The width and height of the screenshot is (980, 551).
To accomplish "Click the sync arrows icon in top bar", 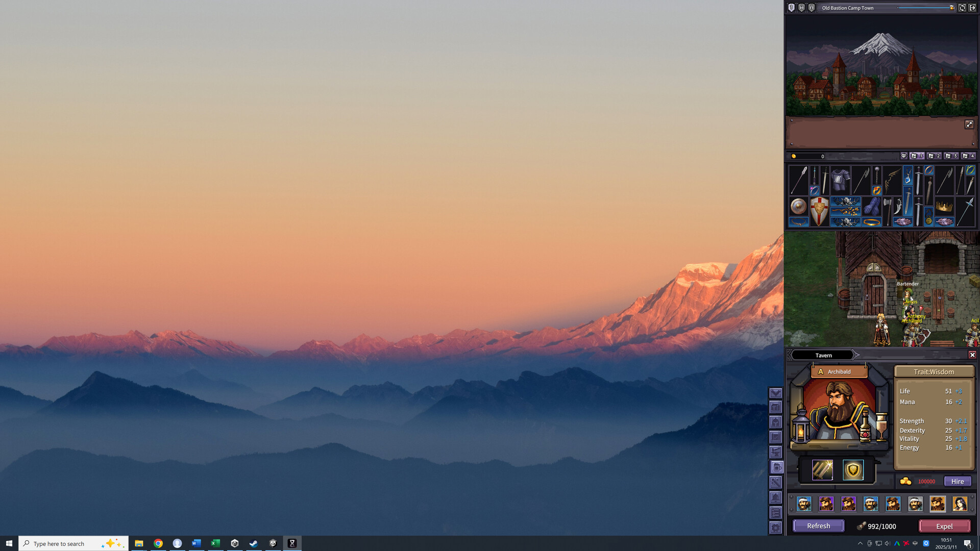I will coord(962,8).
